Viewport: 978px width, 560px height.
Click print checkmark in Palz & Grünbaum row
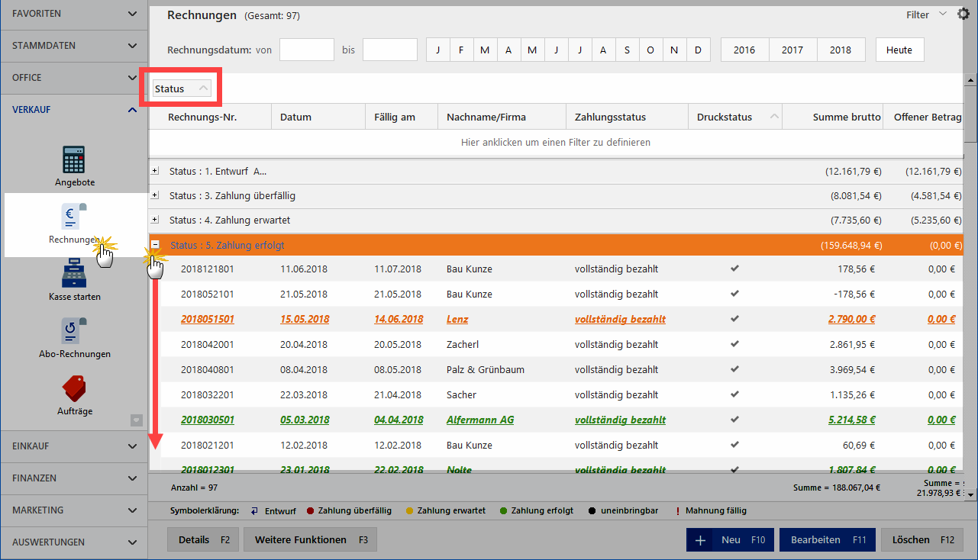pyautogui.click(x=734, y=369)
